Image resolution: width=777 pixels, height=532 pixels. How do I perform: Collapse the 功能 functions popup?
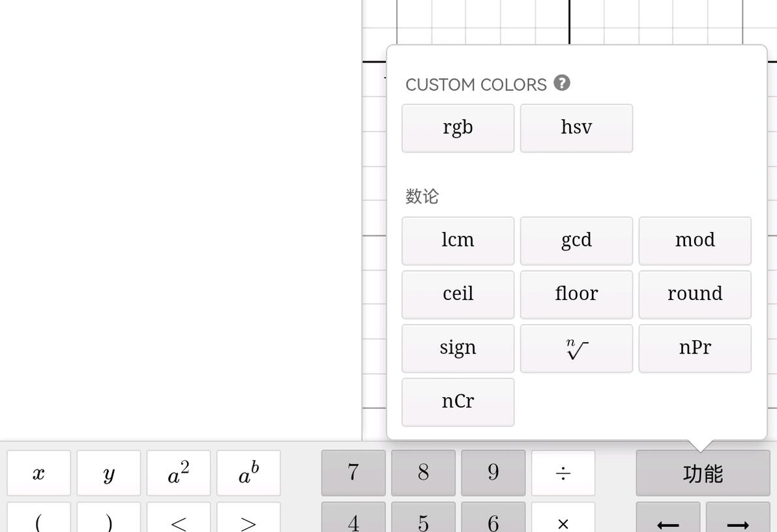703,473
